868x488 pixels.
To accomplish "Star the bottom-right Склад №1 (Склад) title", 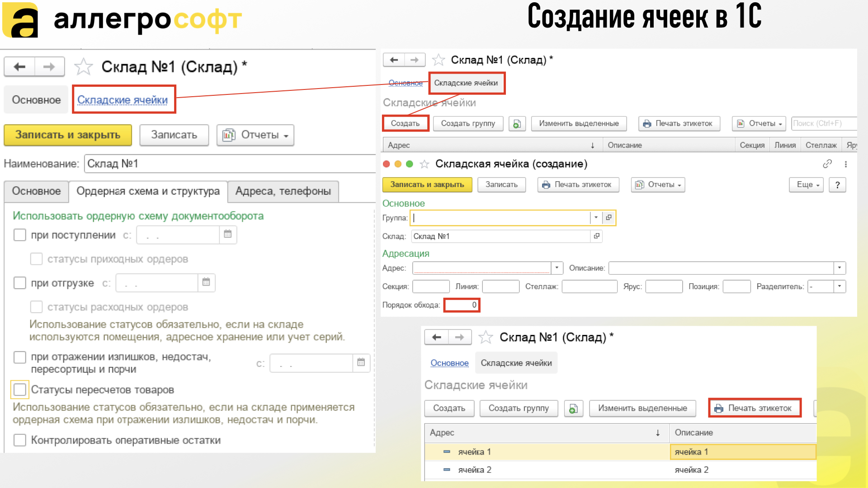I will (486, 337).
